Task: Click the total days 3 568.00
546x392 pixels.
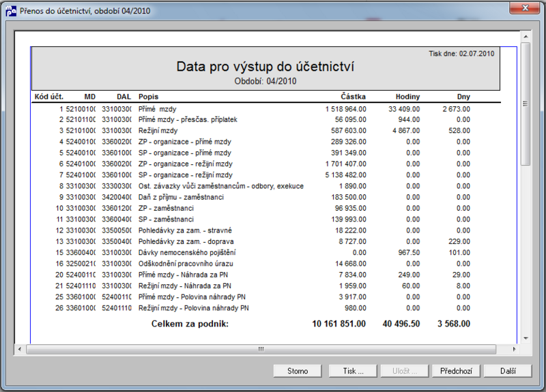Action: [x=454, y=324]
